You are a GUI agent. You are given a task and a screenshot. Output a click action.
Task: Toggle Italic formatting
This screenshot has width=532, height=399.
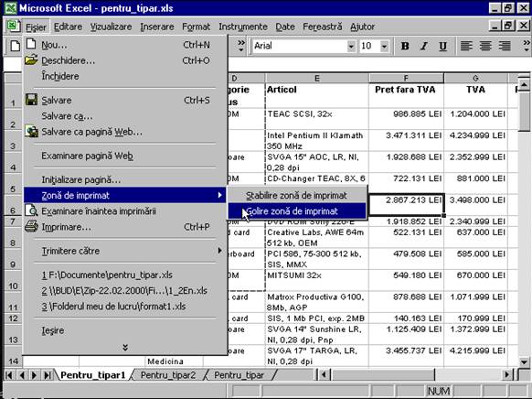(x=424, y=46)
